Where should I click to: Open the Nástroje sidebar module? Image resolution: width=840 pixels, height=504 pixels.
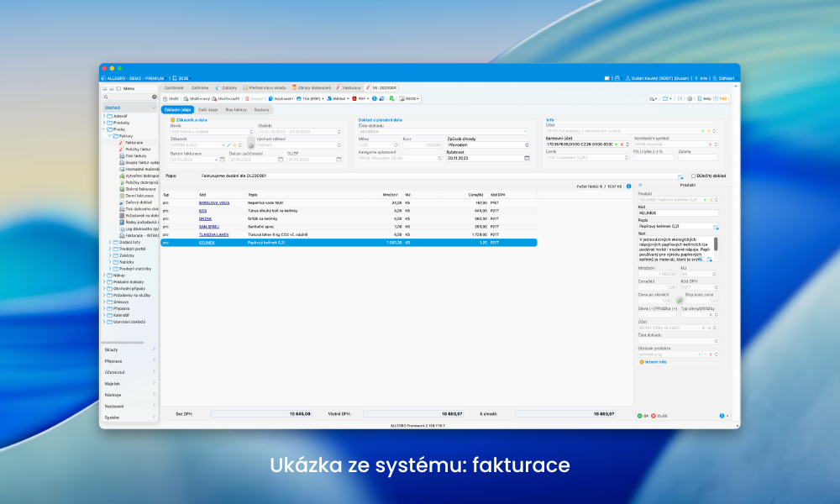[x=129, y=395]
